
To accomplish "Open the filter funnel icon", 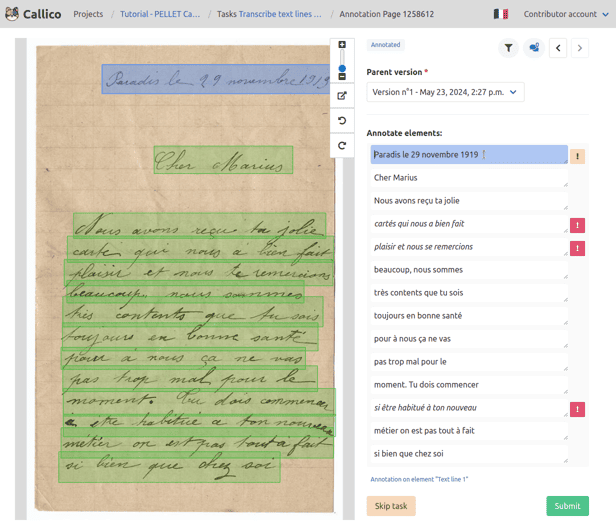I will 508,48.
